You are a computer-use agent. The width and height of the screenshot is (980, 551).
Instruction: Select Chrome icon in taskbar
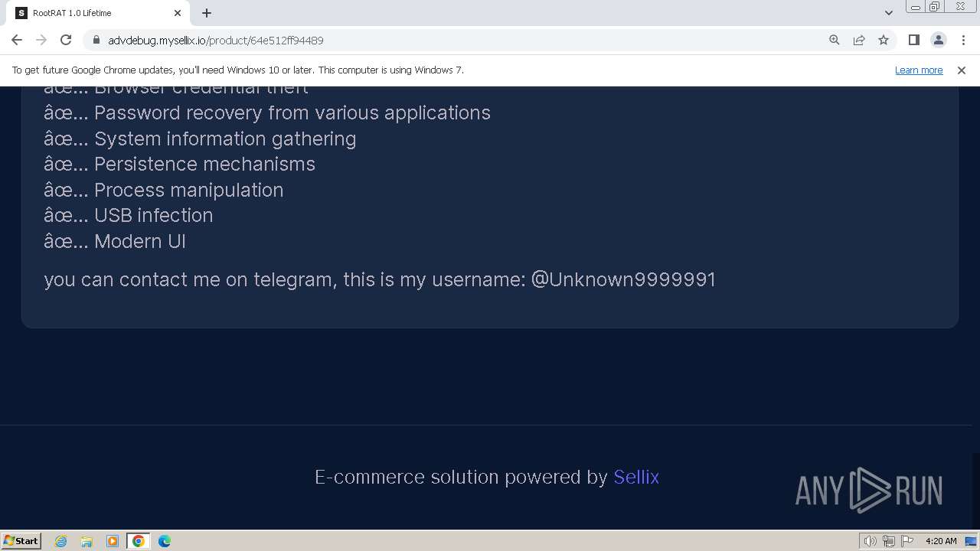139,541
